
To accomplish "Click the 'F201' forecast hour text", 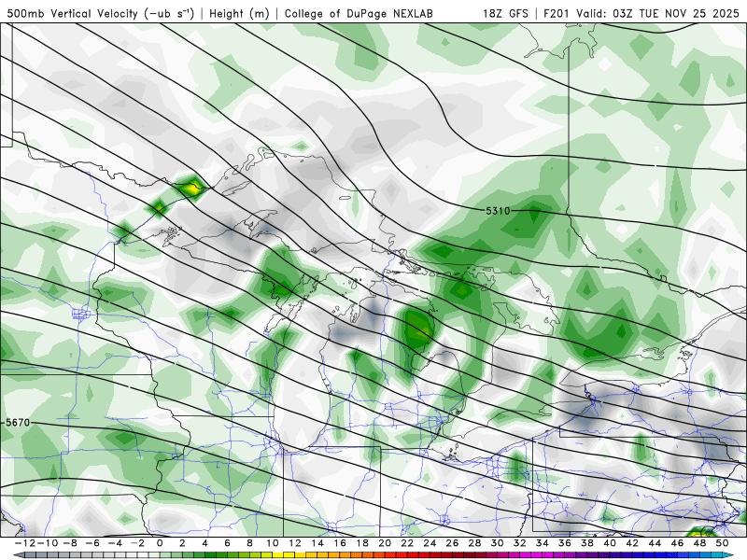I will [557, 13].
